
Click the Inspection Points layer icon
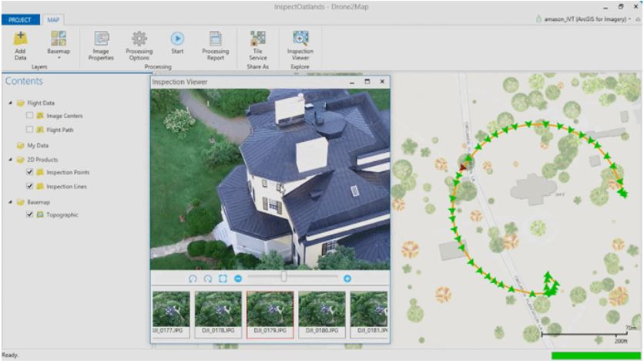click(x=40, y=172)
